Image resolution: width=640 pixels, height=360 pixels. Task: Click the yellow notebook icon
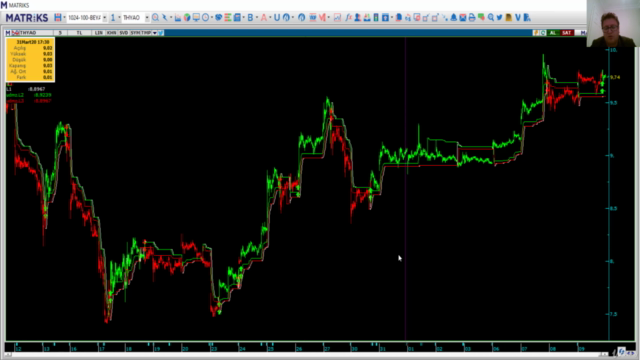click(509, 18)
